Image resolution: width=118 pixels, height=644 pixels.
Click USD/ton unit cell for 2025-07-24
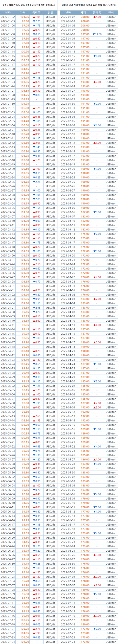click(x=111, y=642)
